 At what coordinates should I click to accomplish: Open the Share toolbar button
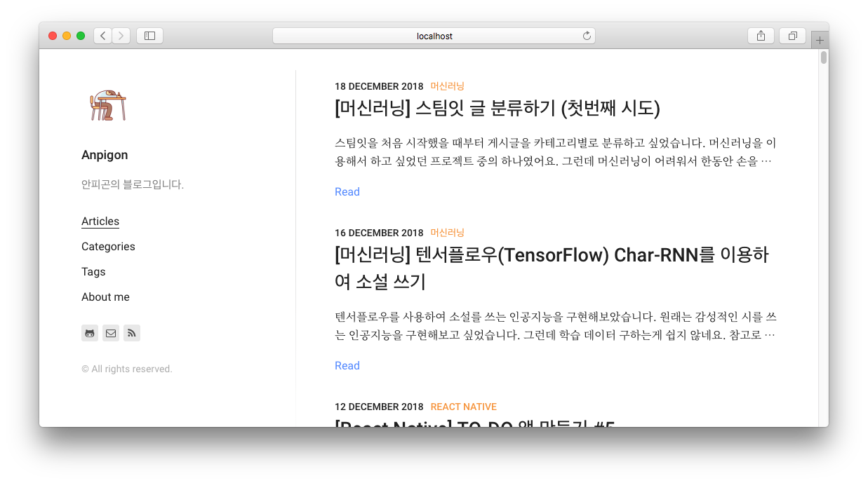point(761,36)
